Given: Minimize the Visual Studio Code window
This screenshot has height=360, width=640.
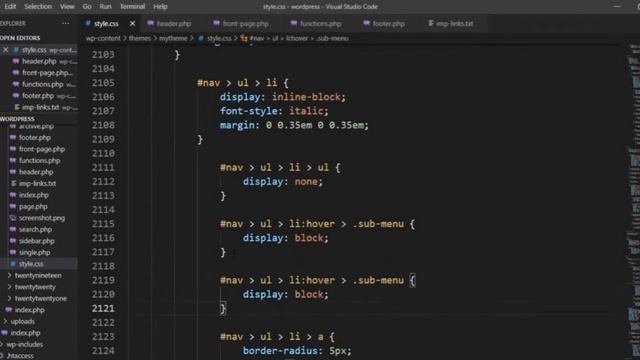Looking at the screenshot, I should click(617, 7).
